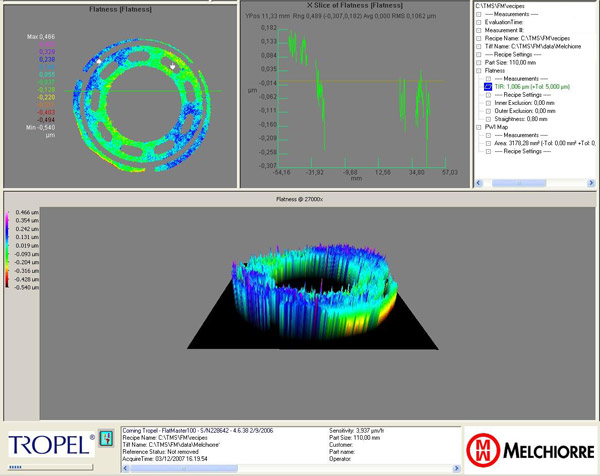Click the white down-arrow marker on flatness map
The width and height of the screenshot is (600, 476).
pyautogui.click(x=173, y=67)
